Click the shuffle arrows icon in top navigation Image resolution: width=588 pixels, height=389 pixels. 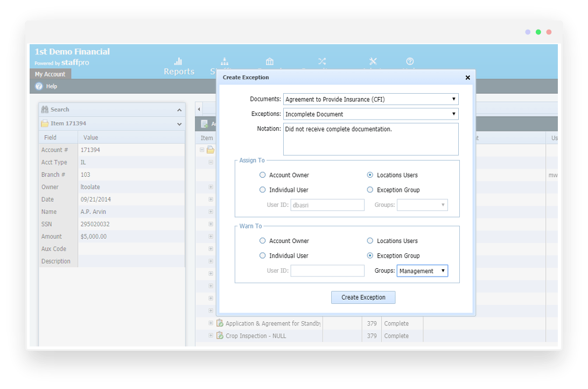(322, 61)
